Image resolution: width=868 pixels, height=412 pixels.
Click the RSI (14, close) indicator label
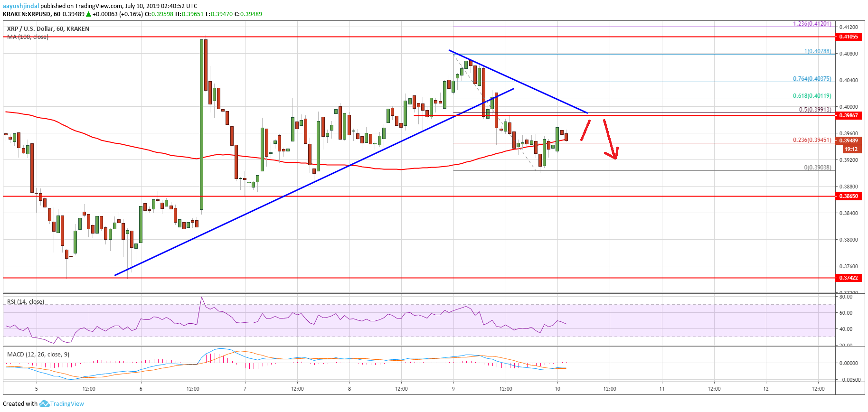click(x=26, y=301)
